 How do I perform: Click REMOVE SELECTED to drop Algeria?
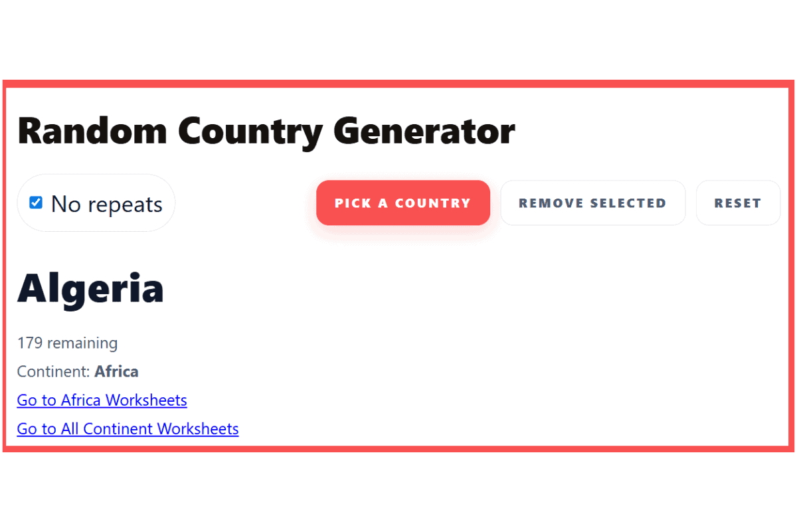[592, 203]
